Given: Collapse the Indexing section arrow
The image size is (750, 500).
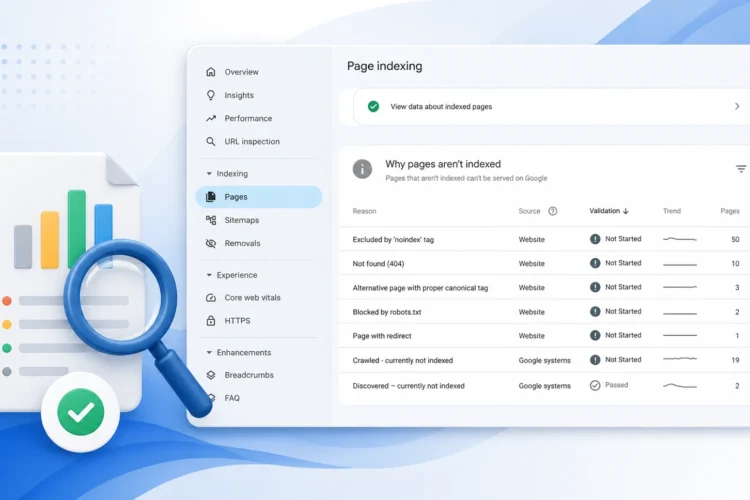Looking at the screenshot, I should click(209, 174).
